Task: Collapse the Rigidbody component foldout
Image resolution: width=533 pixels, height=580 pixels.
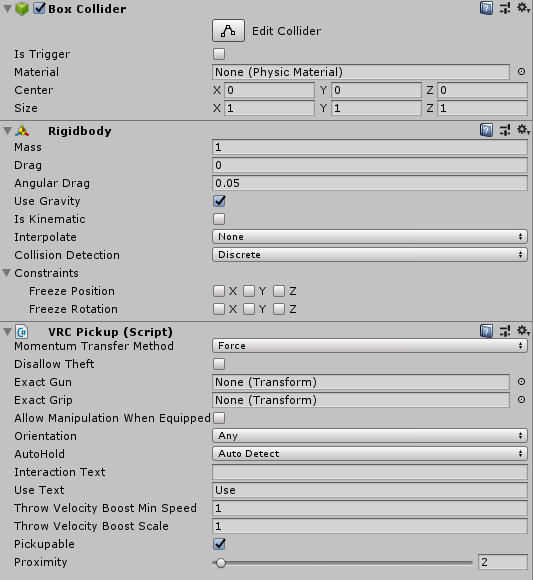Action: click(7, 131)
